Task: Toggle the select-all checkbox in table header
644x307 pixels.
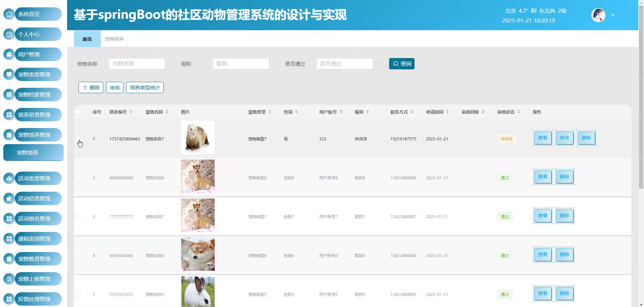Action: pyautogui.click(x=78, y=112)
